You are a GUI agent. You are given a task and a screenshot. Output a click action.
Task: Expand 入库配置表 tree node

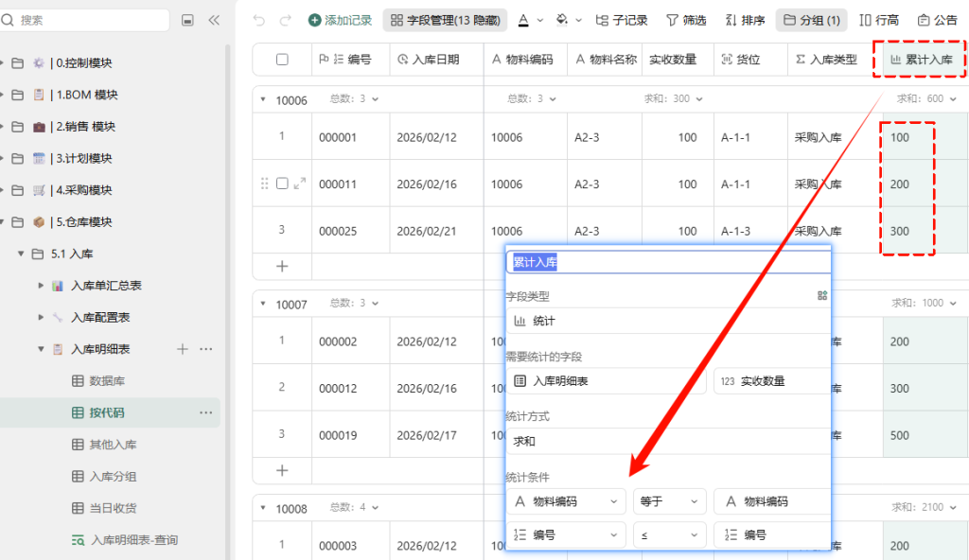click(41, 318)
